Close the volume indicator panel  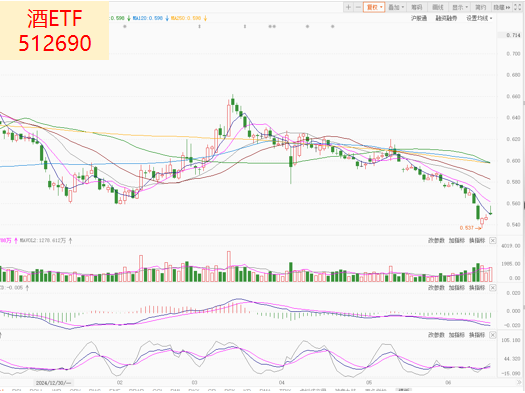tap(493, 240)
